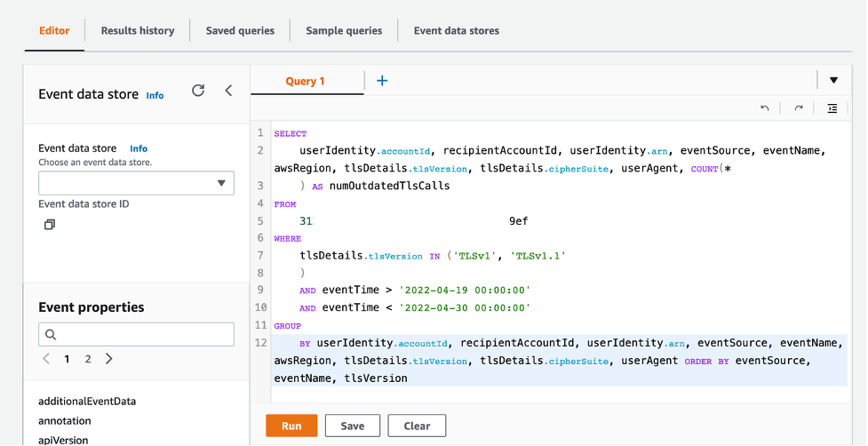The image size is (868, 446).
Task: Clear the query editor
Action: click(x=417, y=426)
